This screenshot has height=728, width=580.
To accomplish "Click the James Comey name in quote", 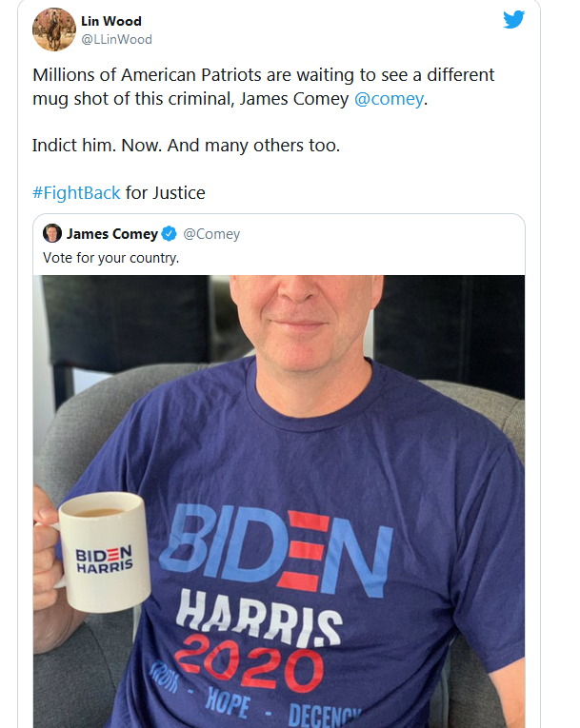I will [x=112, y=233].
